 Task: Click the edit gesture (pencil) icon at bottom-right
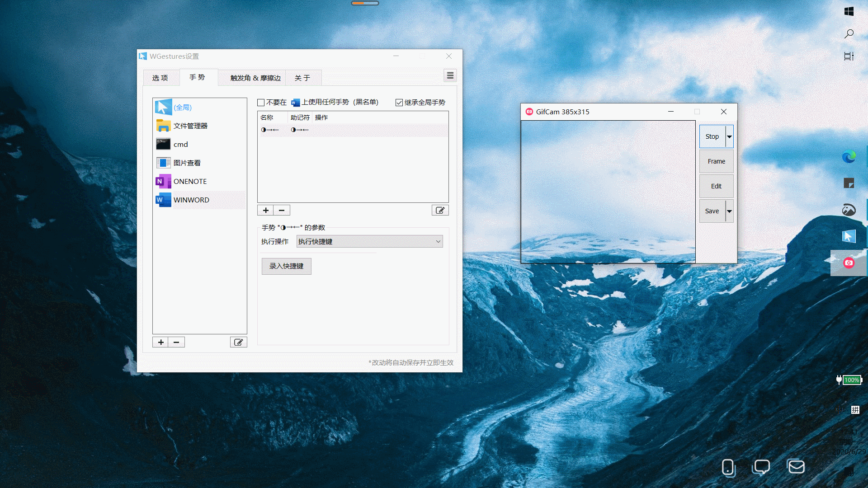[x=238, y=342]
